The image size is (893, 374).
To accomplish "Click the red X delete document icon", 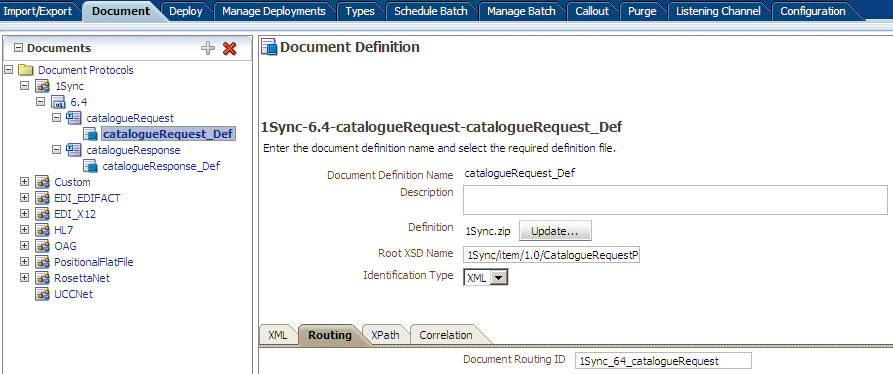I will [230, 48].
